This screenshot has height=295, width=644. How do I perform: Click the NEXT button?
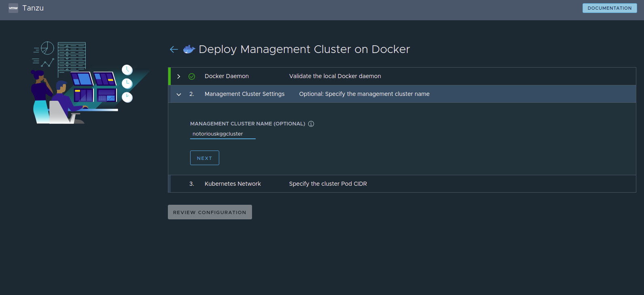pos(205,158)
